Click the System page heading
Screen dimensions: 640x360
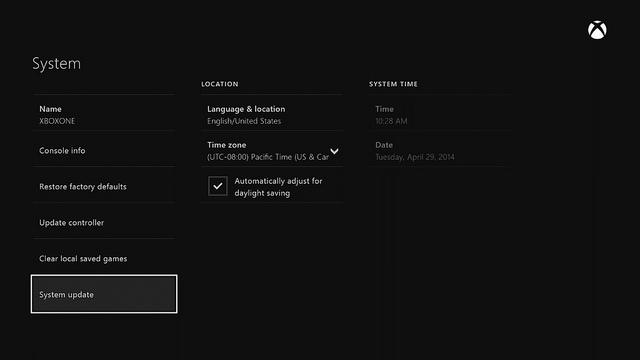click(56, 64)
